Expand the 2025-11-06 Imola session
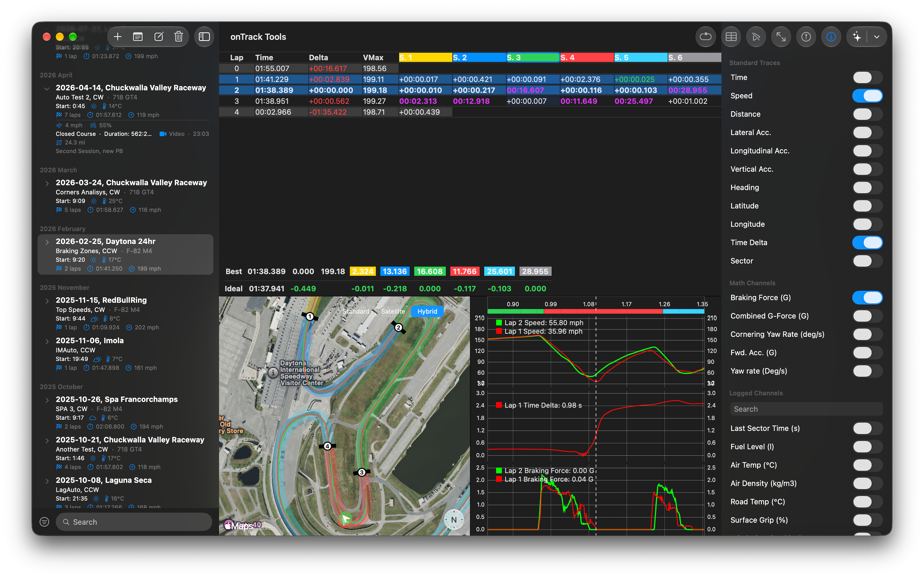 tap(47, 341)
